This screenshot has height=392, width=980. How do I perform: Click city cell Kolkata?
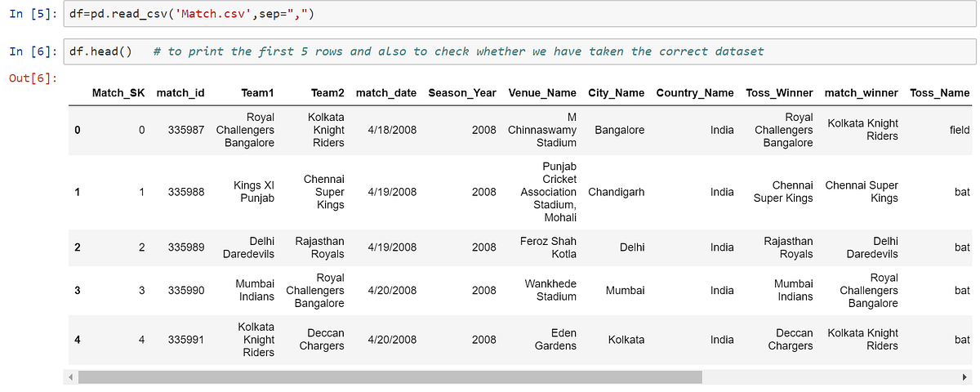pos(626,340)
